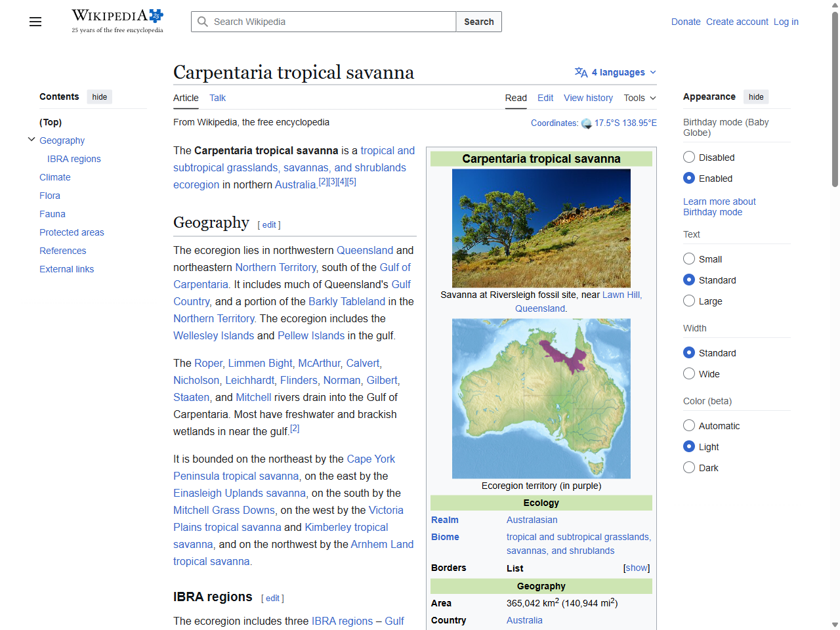Click the Donate link
The width and height of the screenshot is (840, 630).
[686, 22]
